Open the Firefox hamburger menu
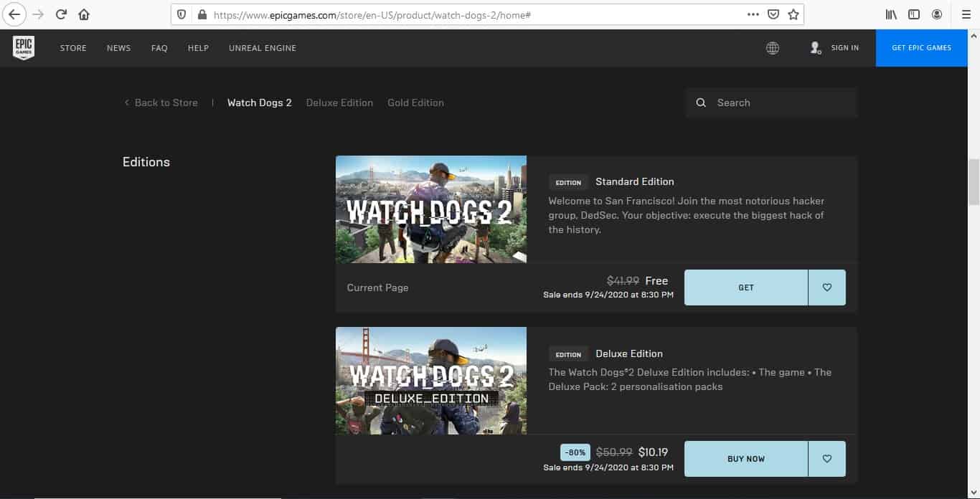 click(966, 14)
